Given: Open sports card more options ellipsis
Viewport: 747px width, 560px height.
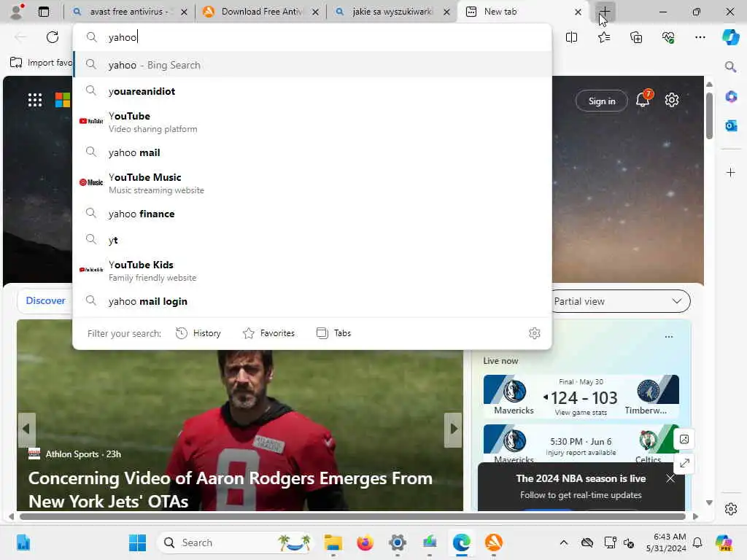Looking at the screenshot, I should (669, 337).
